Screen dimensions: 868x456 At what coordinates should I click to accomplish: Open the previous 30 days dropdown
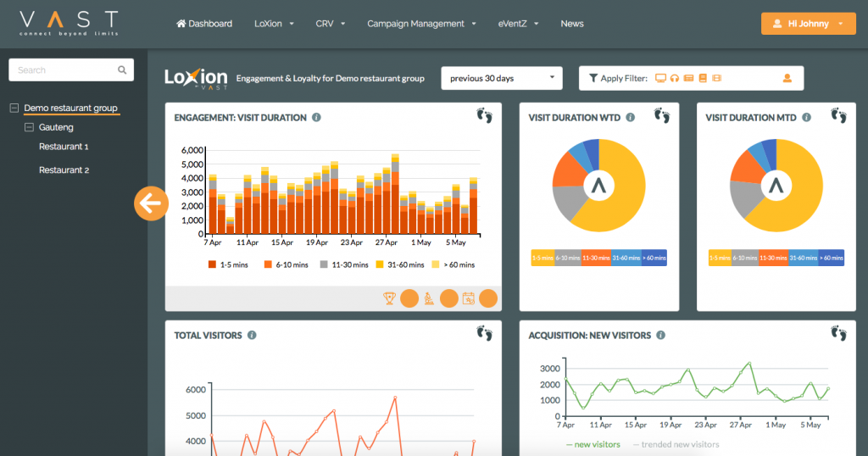pyautogui.click(x=502, y=78)
